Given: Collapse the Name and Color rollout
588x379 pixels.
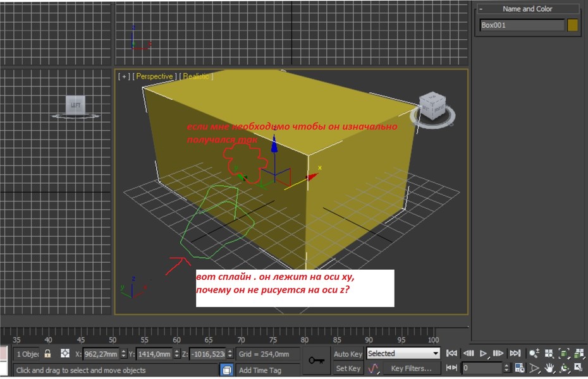Looking at the screenshot, I should 481,9.
